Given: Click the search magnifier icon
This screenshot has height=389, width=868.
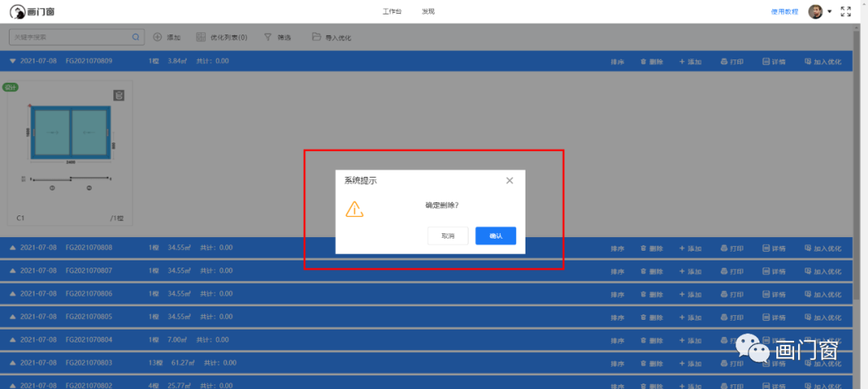Looking at the screenshot, I should [x=136, y=37].
